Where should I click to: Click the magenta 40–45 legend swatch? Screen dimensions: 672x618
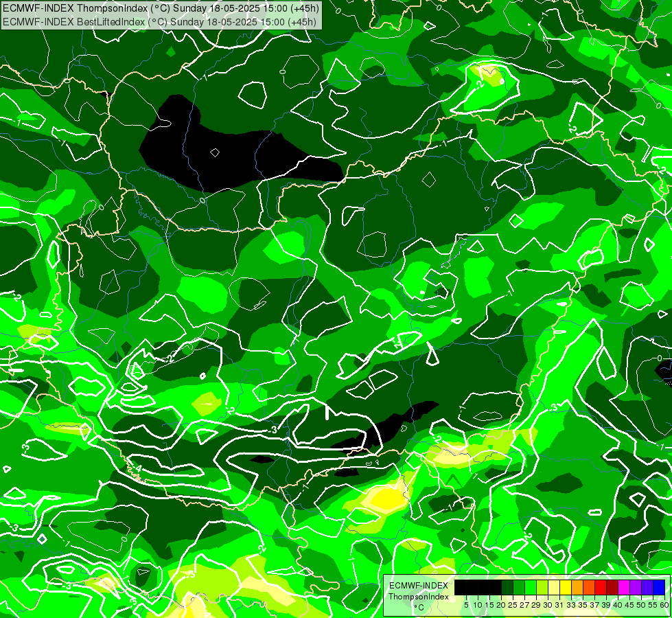tap(624, 587)
